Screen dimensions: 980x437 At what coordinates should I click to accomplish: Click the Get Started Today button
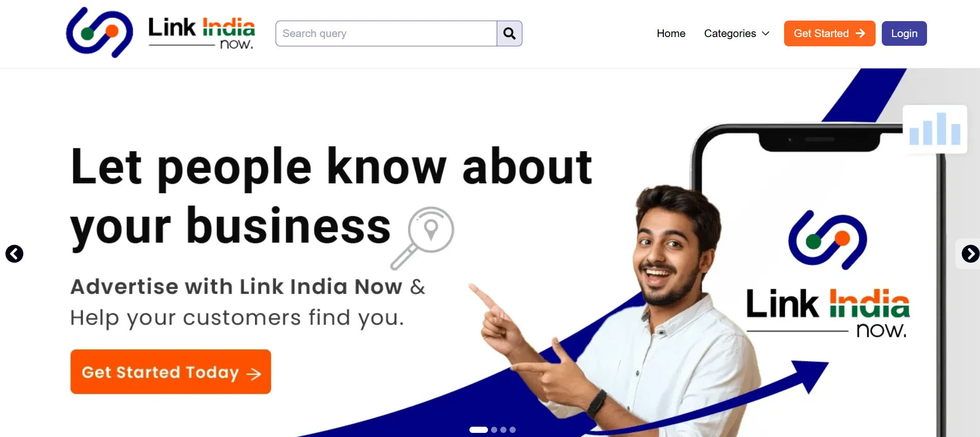click(x=171, y=372)
